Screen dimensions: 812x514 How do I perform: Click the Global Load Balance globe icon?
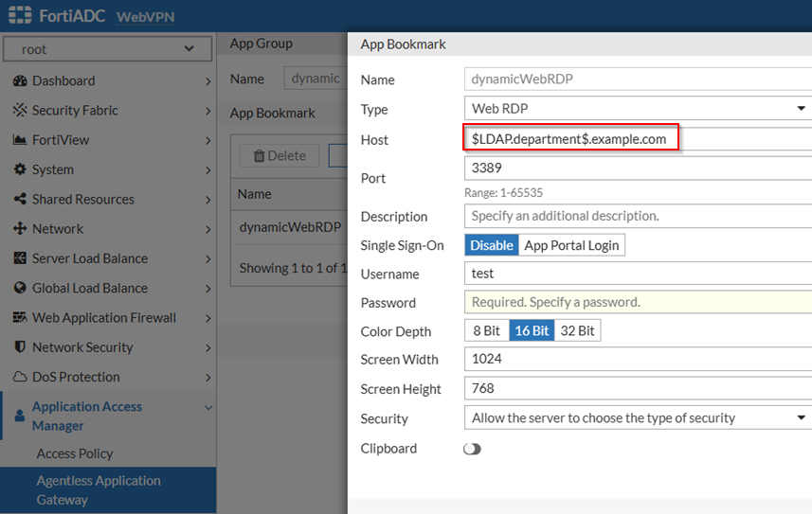pyautogui.click(x=19, y=289)
